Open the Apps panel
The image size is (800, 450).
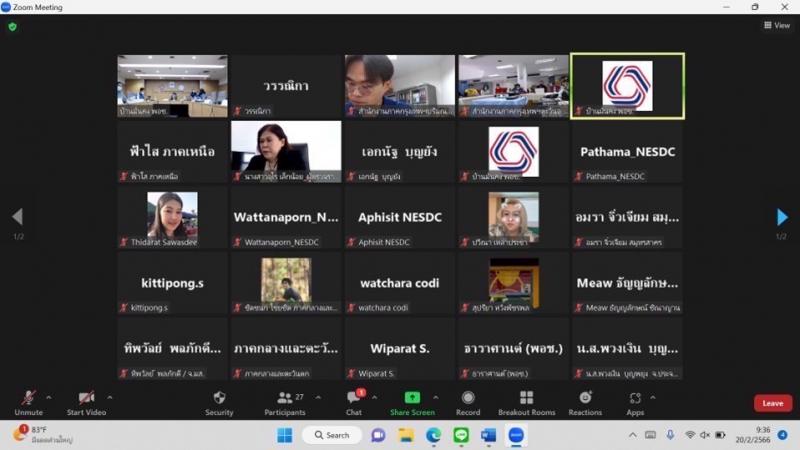click(x=635, y=403)
